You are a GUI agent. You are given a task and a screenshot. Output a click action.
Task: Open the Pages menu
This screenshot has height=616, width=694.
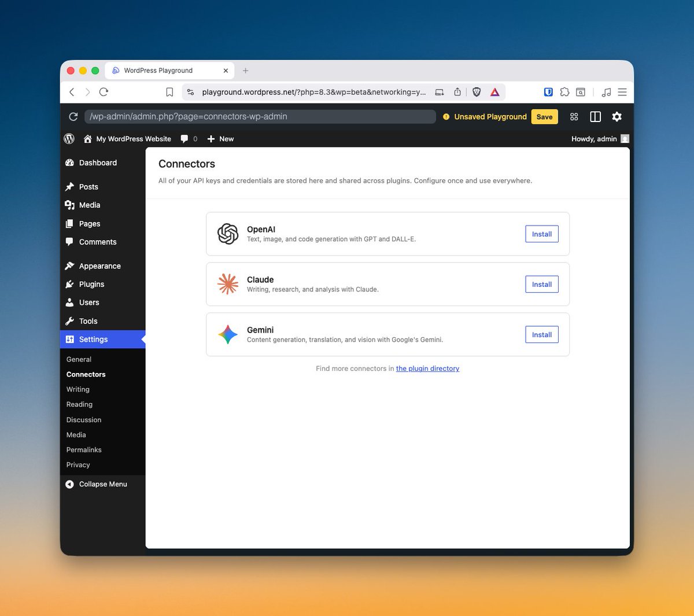(x=103, y=224)
